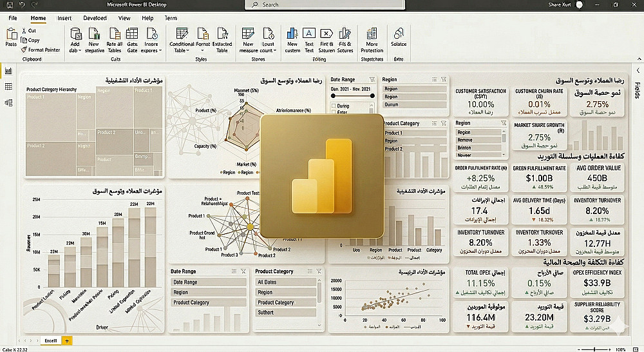Open More Protection ribbon icon
The height and width of the screenshot is (352, 644).
click(372, 34)
